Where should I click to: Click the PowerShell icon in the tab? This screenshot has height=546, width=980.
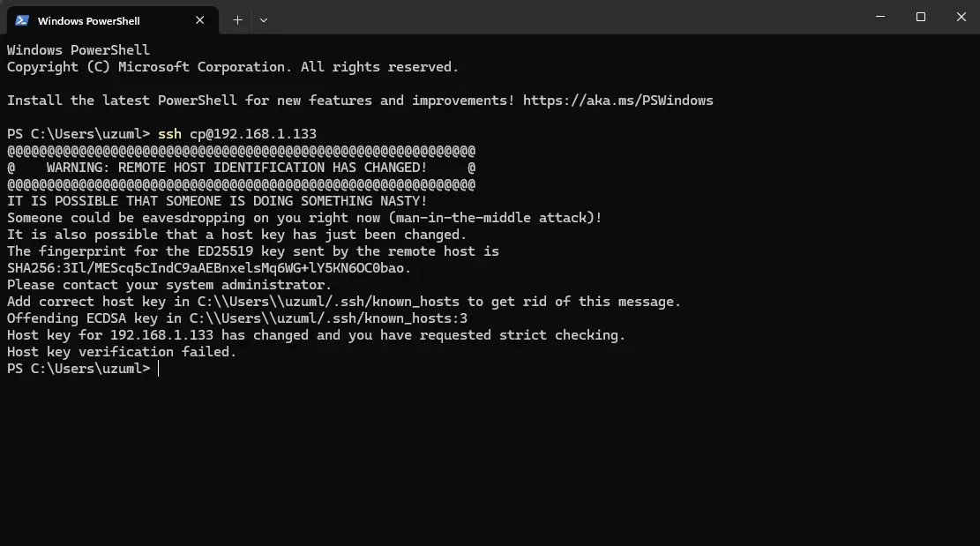pyautogui.click(x=22, y=20)
